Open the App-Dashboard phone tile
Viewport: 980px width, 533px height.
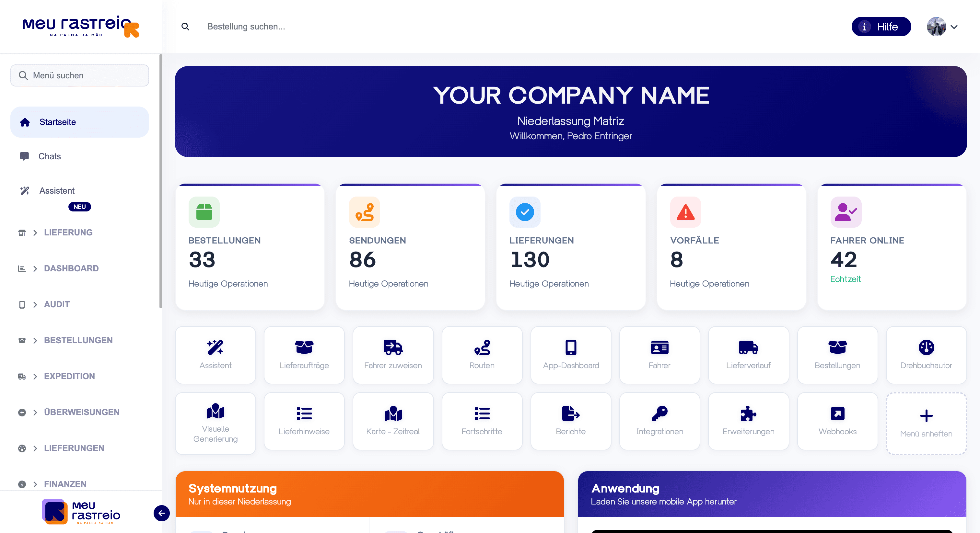click(x=571, y=355)
